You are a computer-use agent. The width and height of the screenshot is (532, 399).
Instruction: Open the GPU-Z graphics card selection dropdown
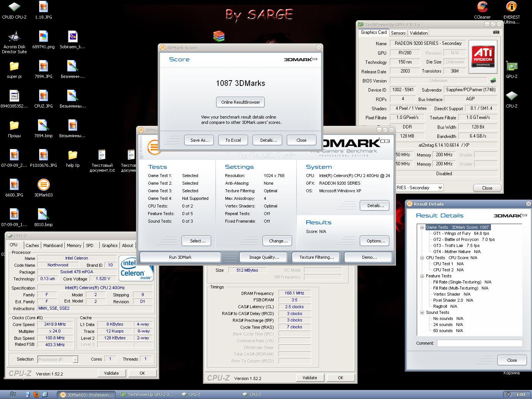pyautogui.click(x=440, y=188)
